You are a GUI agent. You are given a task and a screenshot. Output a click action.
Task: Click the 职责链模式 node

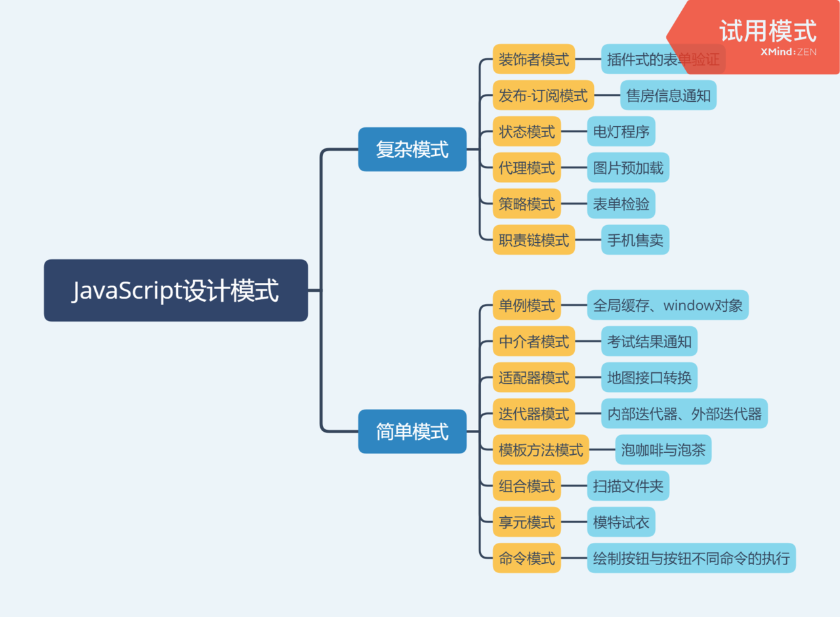coord(533,240)
